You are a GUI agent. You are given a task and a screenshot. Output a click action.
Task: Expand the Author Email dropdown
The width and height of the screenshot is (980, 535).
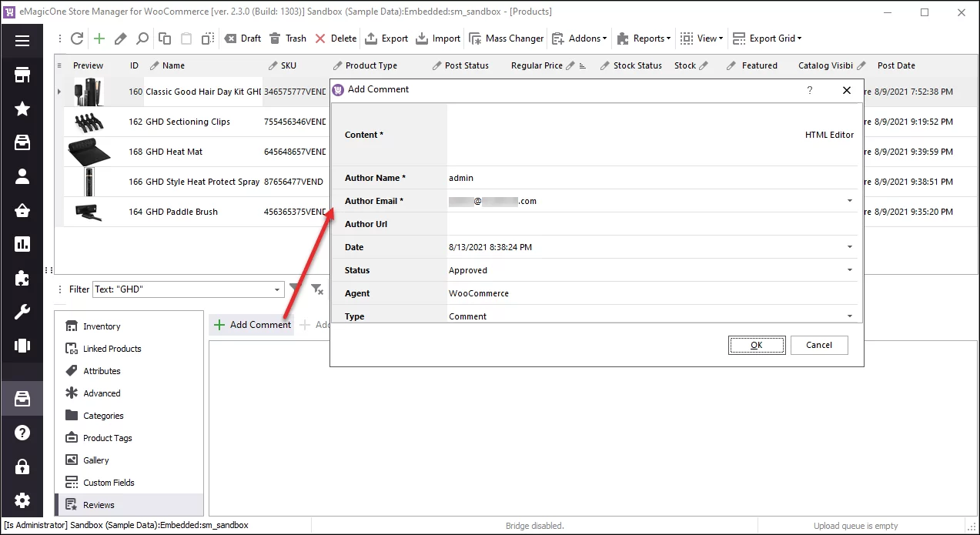[x=849, y=201]
